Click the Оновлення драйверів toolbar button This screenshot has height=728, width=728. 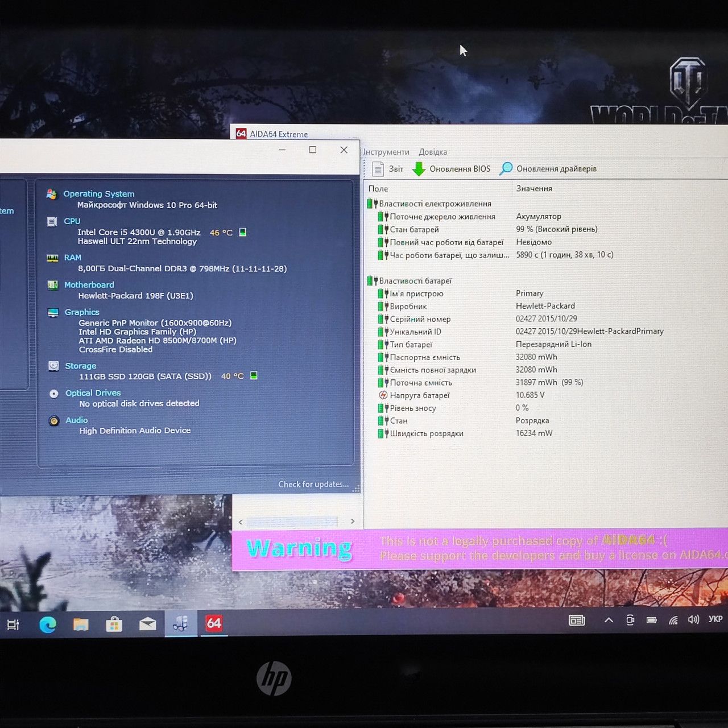pos(548,169)
